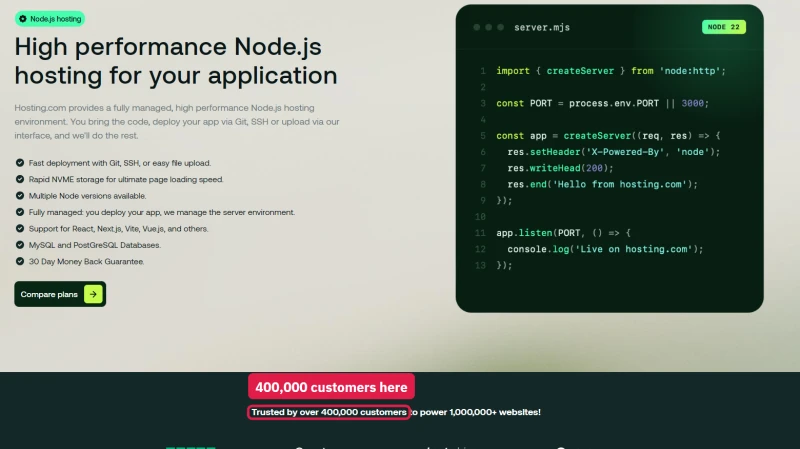Click the res.end 'Hello from hosting.com' line
The width and height of the screenshot is (800, 449).
(603, 184)
